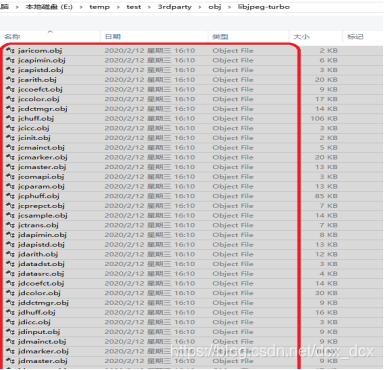Click the Object File type of jctrans.obj
384x370 pixels.
[x=233, y=225]
